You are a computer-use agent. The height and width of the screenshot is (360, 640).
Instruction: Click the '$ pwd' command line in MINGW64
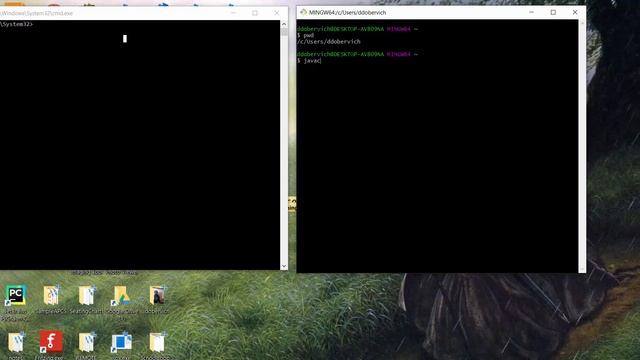point(306,36)
